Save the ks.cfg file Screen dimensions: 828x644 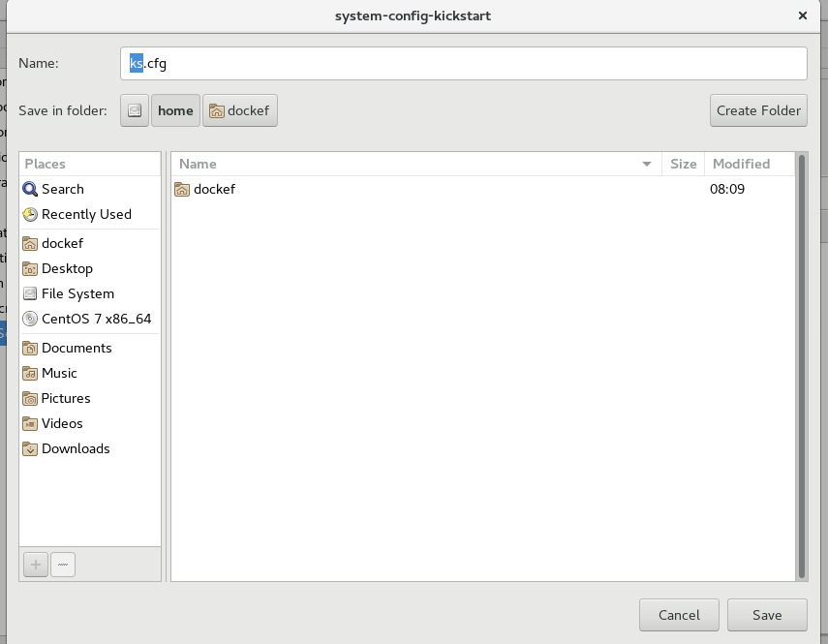pos(767,615)
